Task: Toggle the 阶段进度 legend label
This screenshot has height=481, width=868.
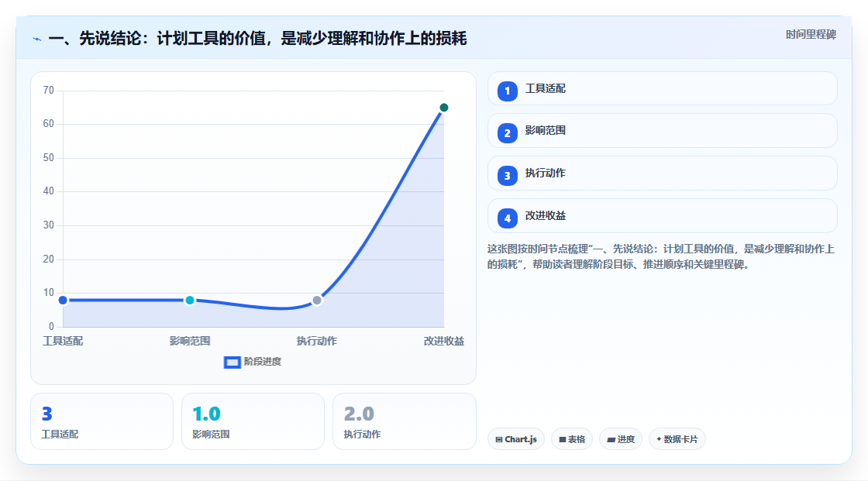Action: [x=263, y=362]
